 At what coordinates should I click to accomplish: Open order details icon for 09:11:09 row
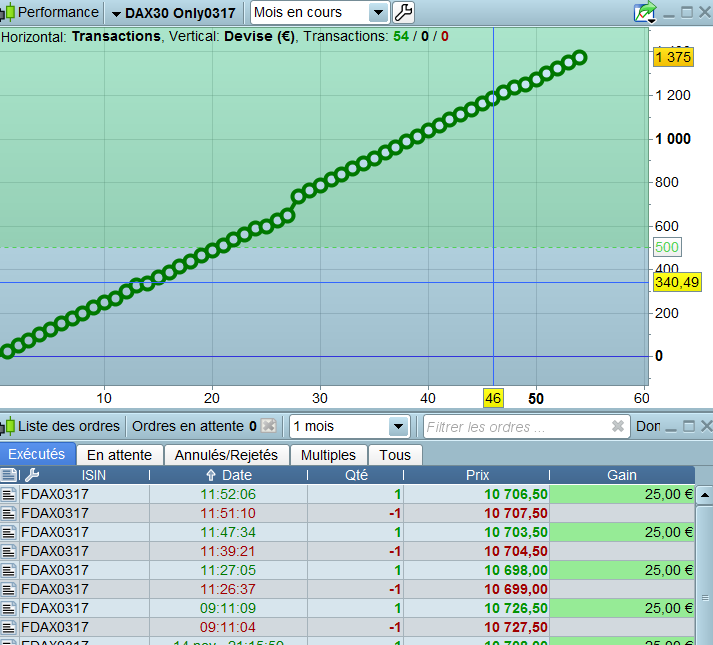(x=9, y=608)
